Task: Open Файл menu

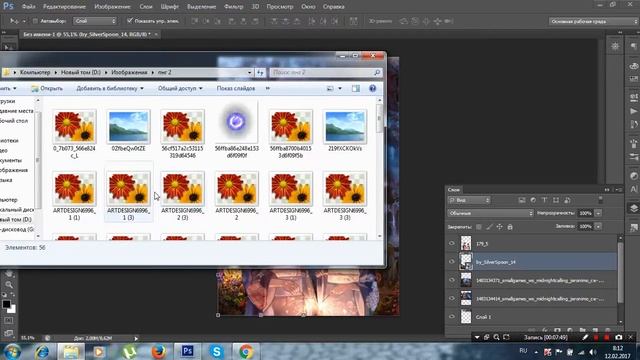Action: coord(28,7)
